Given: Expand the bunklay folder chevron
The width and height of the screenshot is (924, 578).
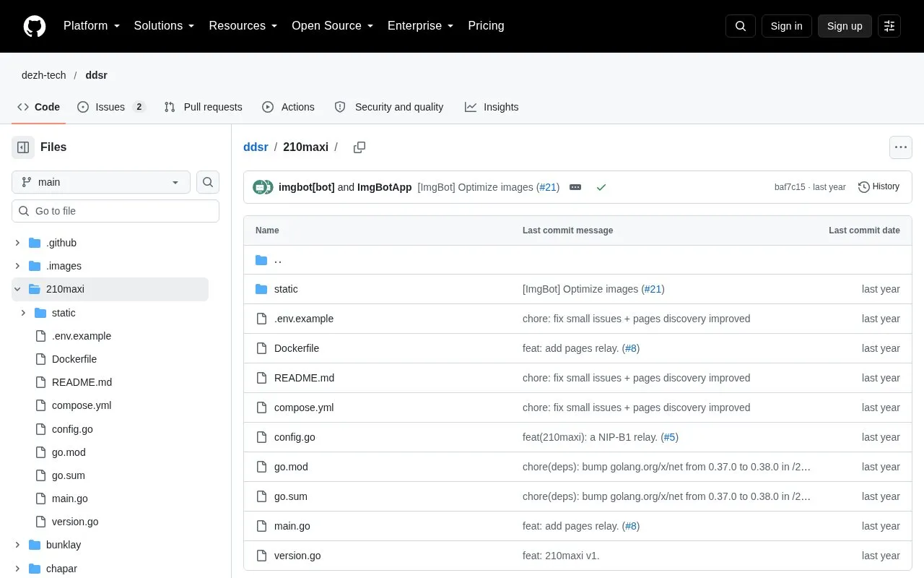Looking at the screenshot, I should pyautogui.click(x=17, y=545).
